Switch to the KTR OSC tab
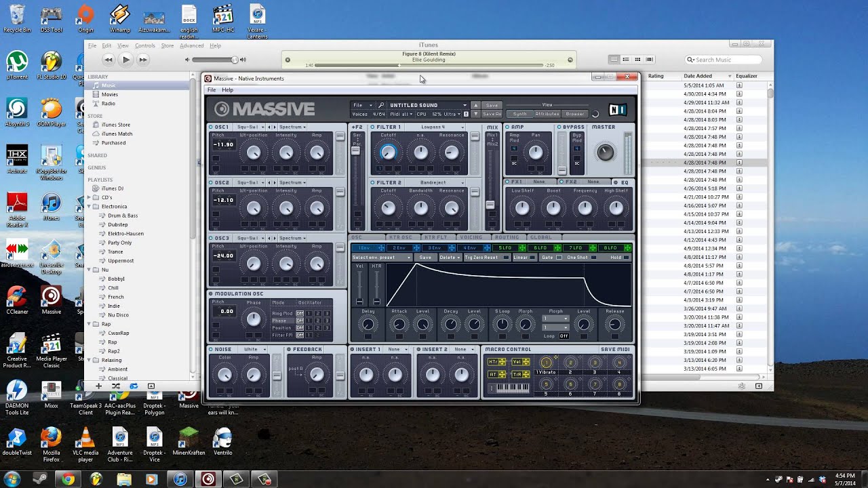868x488 pixels. (x=401, y=237)
